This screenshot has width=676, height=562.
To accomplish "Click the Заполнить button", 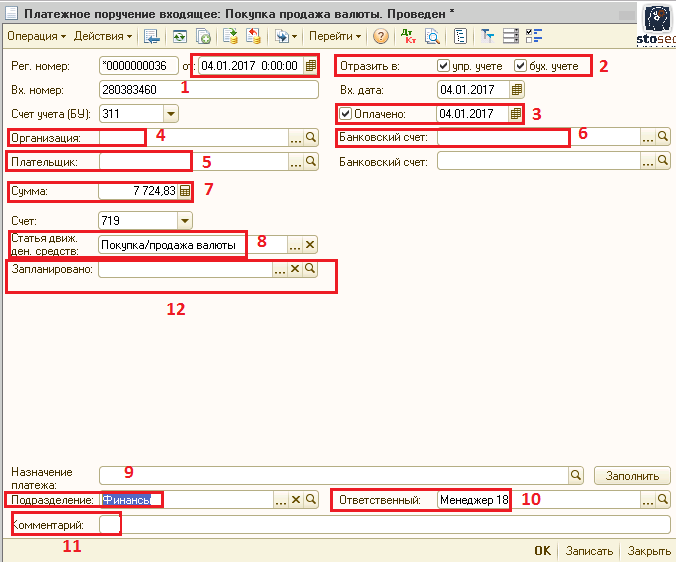I will click(x=631, y=475).
